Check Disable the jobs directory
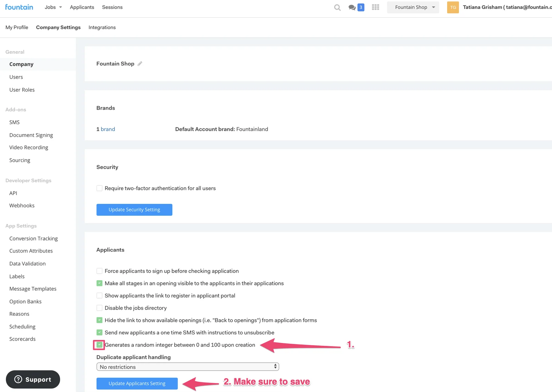 point(99,308)
